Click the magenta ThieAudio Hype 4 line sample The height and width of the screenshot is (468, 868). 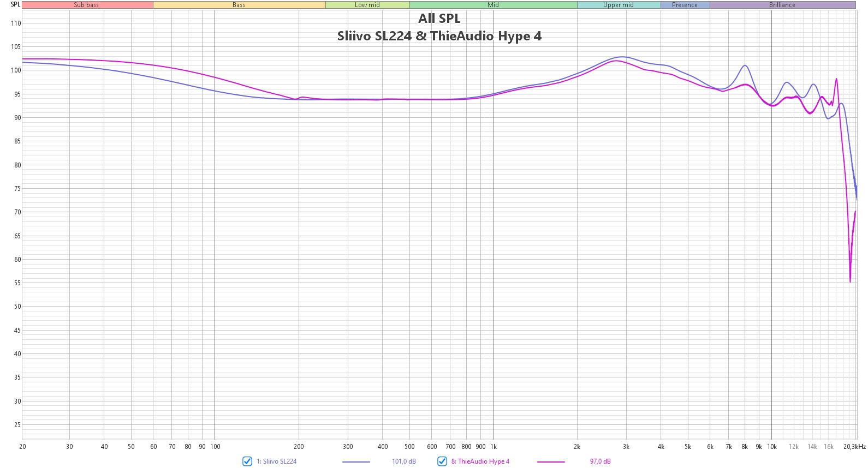[x=551, y=462]
